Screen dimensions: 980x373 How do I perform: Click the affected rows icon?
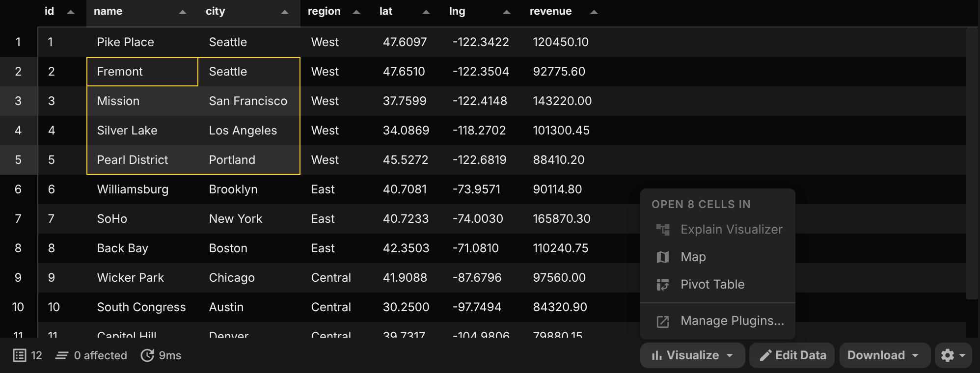62,355
